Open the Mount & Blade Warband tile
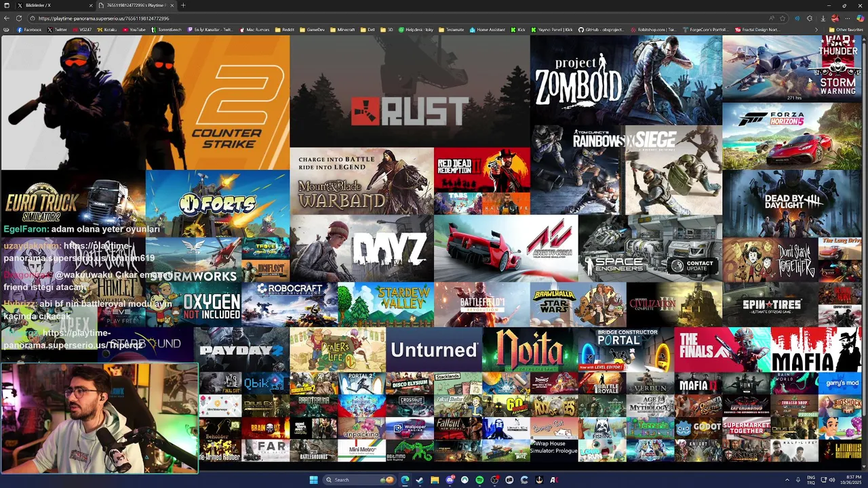 (x=361, y=181)
